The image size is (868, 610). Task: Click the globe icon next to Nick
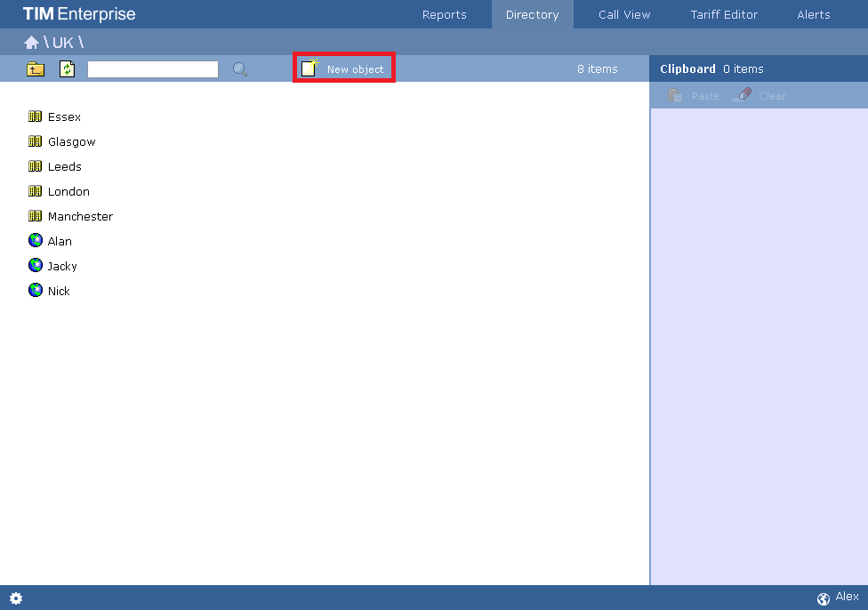coord(36,290)
